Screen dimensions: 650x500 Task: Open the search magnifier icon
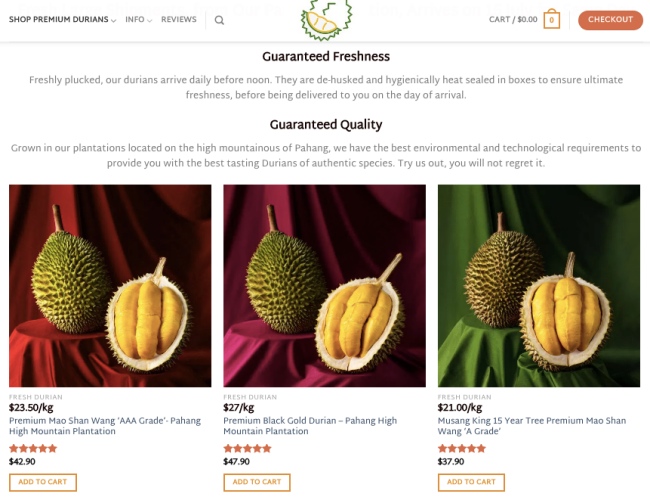click(x=219, y=20)
